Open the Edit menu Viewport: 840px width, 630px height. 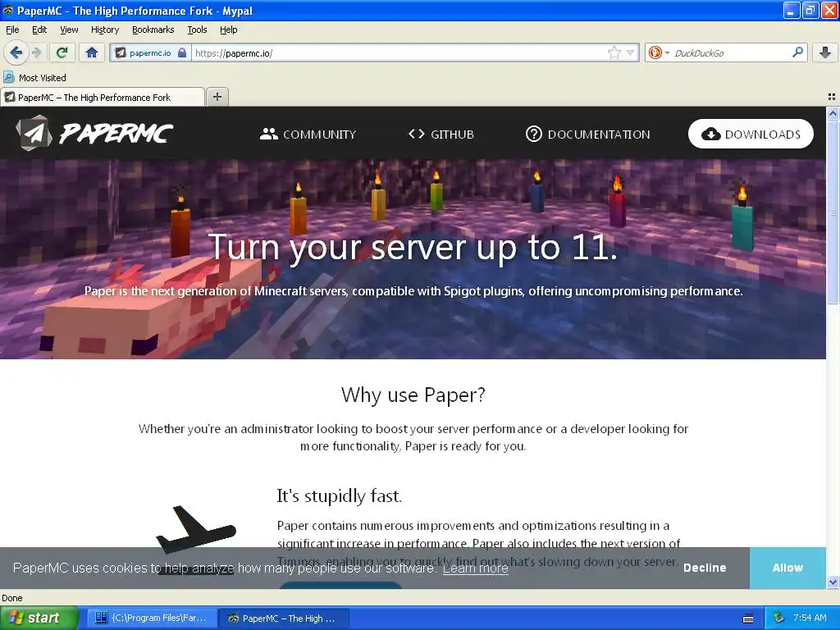[39, 30]
